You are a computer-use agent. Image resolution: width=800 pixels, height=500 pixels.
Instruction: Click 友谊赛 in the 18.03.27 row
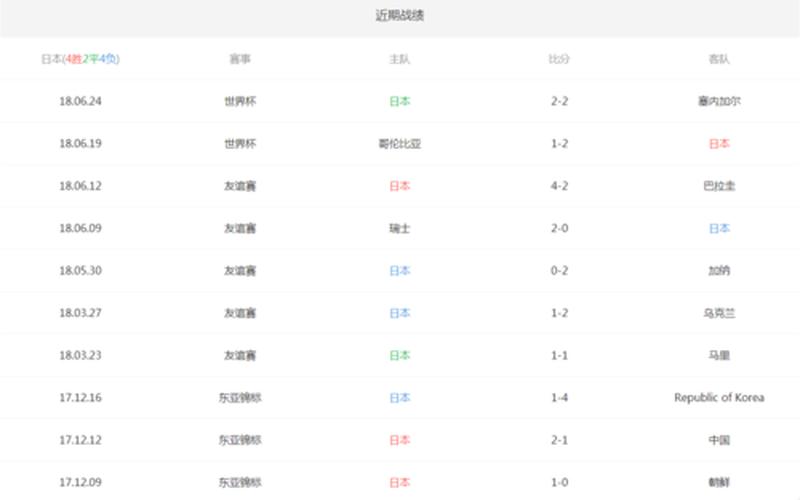tap(240, 313)
